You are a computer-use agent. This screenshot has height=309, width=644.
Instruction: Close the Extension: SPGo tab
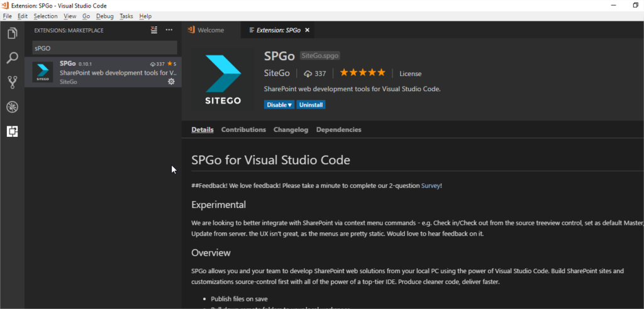click(307, 30)
